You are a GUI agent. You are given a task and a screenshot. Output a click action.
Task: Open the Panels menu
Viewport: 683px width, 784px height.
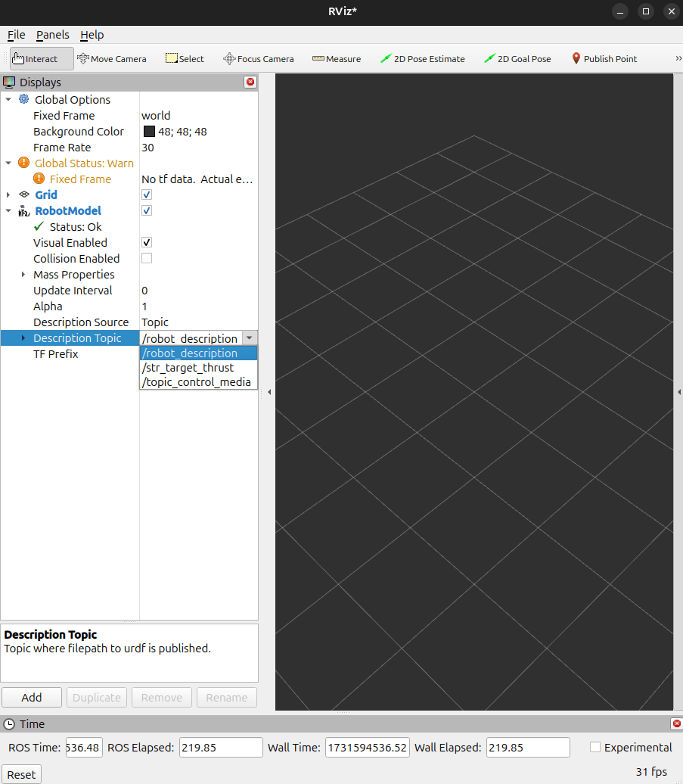click(52, 35)
